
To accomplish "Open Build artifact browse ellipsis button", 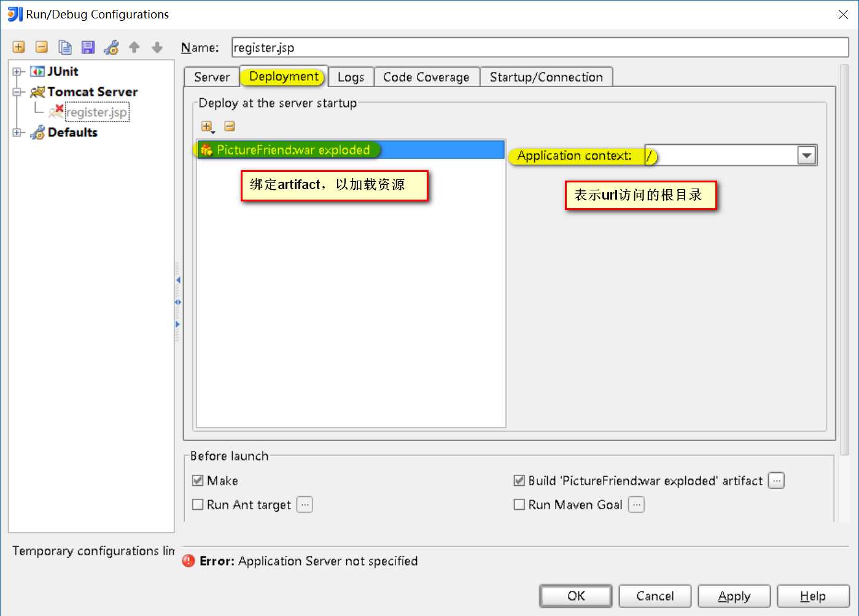I will (x=777, y=480).
